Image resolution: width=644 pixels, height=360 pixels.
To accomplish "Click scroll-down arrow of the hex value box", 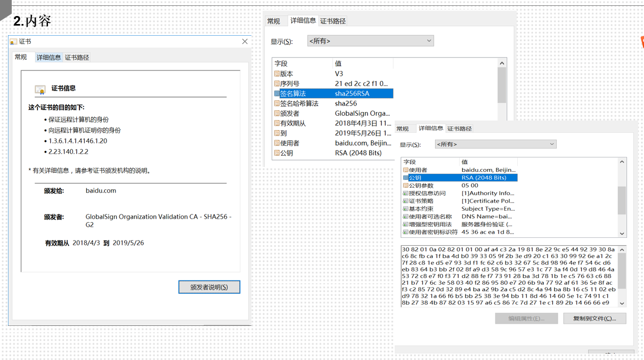I will 622,303.
